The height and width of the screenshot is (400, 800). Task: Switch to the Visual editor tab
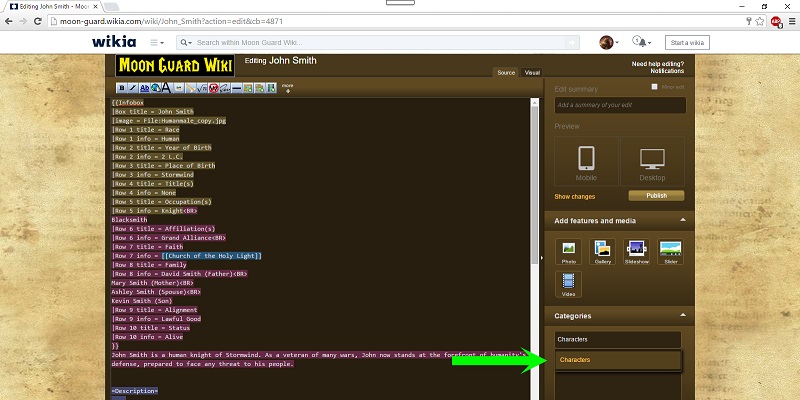click(532, 72)
